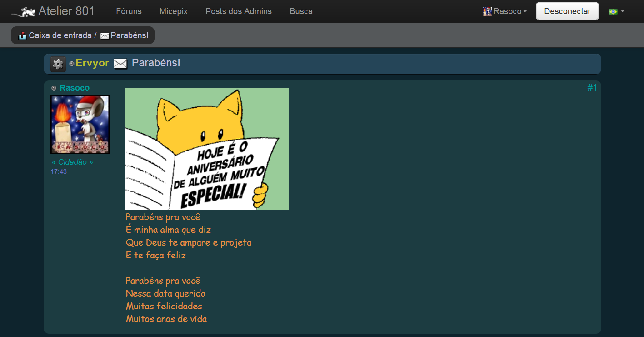644x337 pixels.
Task: Go back to Caixa de entrada
Action: tap(60, 35)
